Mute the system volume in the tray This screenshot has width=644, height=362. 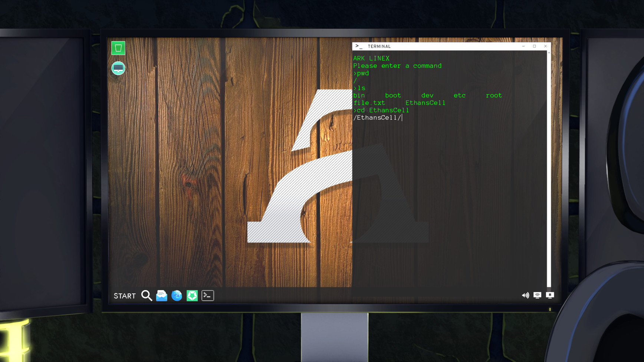(x=525, y=295)
